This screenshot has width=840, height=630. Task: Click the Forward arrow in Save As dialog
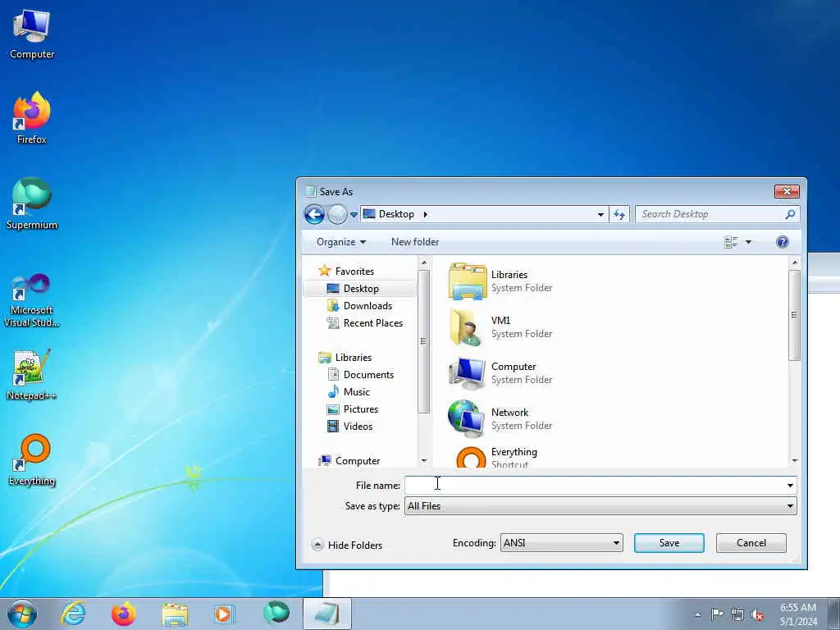(337, 214)
